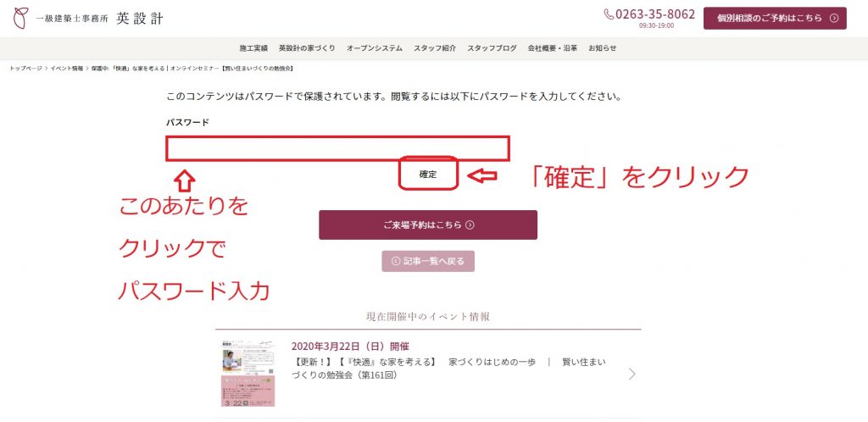The width and height of the screenshot is (868, 422).
Task: Click the 英設計 leaf logo icon
Action: pyautogui.click(x=20, y=19)
